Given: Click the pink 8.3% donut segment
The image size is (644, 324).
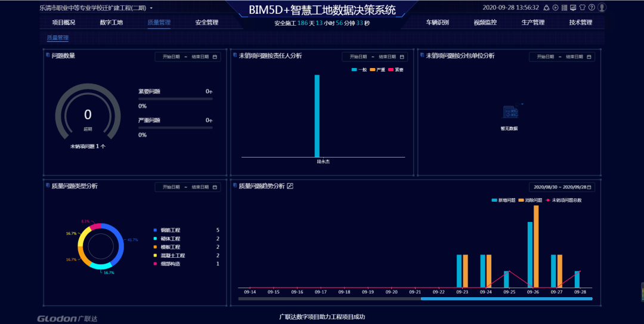Looking at the screenshot, I should pyautogui.click(x=95, y=226).
